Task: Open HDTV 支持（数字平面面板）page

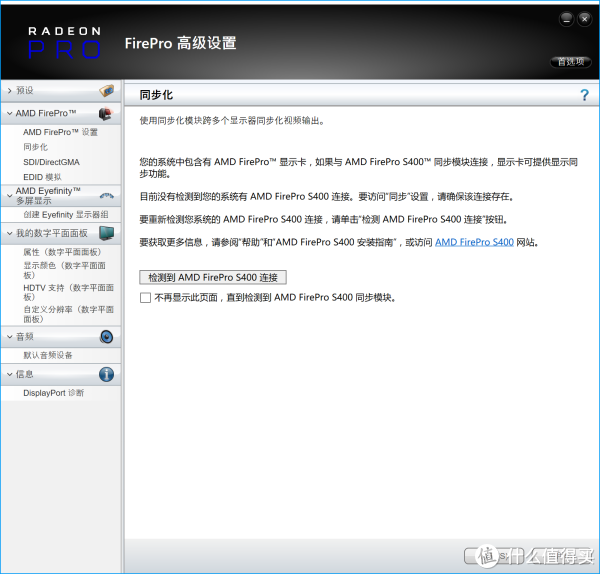Action: click(x=68, y=292)
